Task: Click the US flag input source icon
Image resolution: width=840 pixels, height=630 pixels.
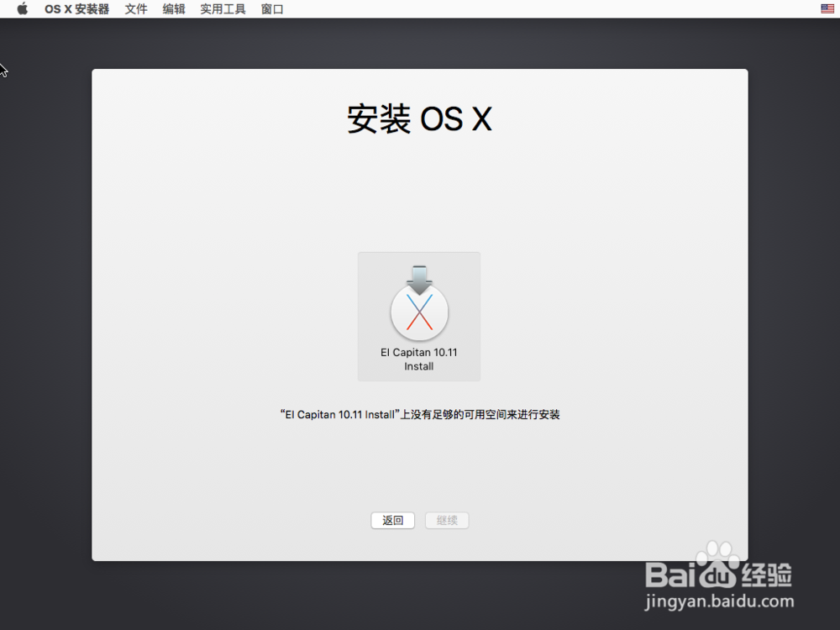Action: (827, 8)
